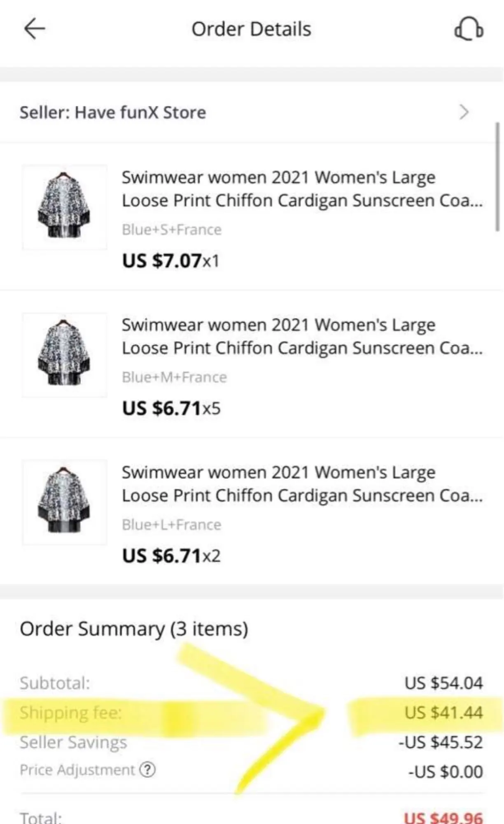
Task: Tap the back arrow icon
Action: (x=35, y=29)
